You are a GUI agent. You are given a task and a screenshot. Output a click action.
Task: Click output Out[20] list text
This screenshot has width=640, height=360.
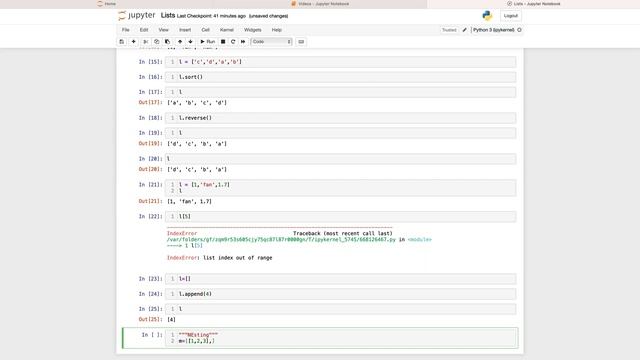[x=197, y=169]
